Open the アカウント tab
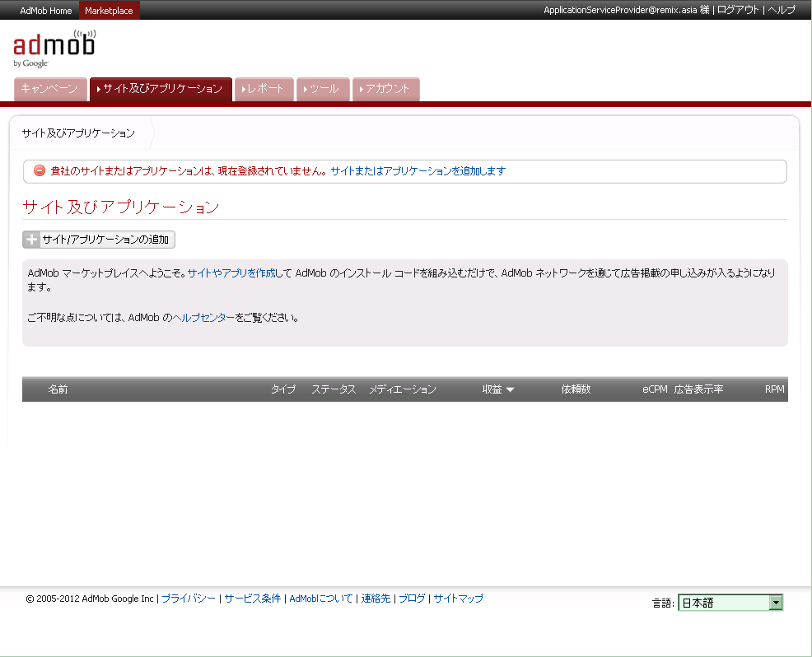 pos(385,89)
